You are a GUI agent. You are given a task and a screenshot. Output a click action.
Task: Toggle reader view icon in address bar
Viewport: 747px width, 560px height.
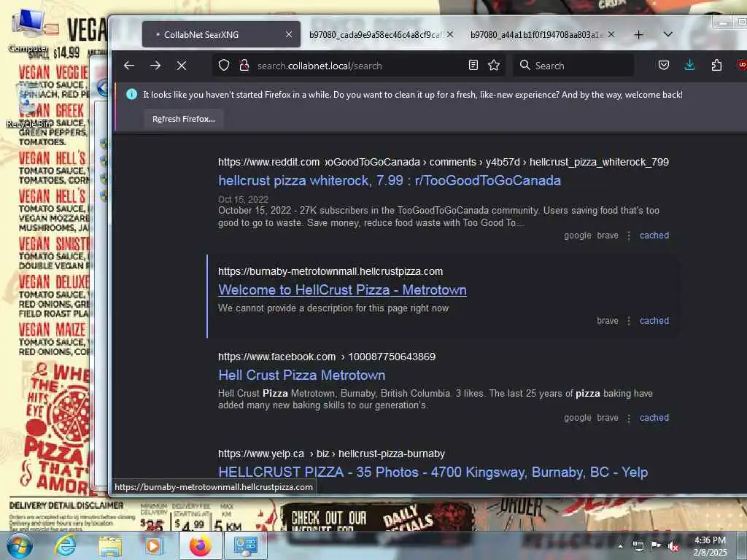[x=473, y=65]
